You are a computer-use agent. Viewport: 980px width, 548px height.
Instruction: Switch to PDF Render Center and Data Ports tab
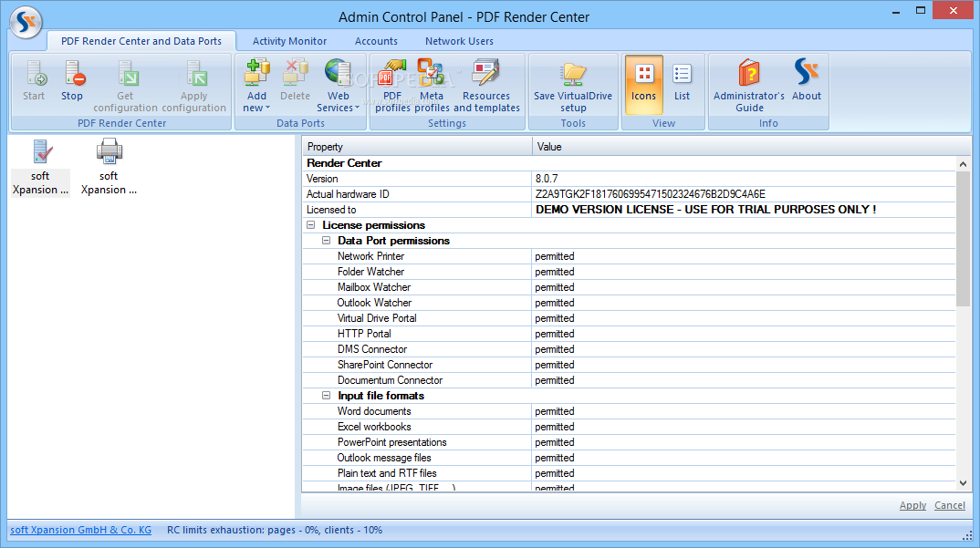[x=141, y=41]
